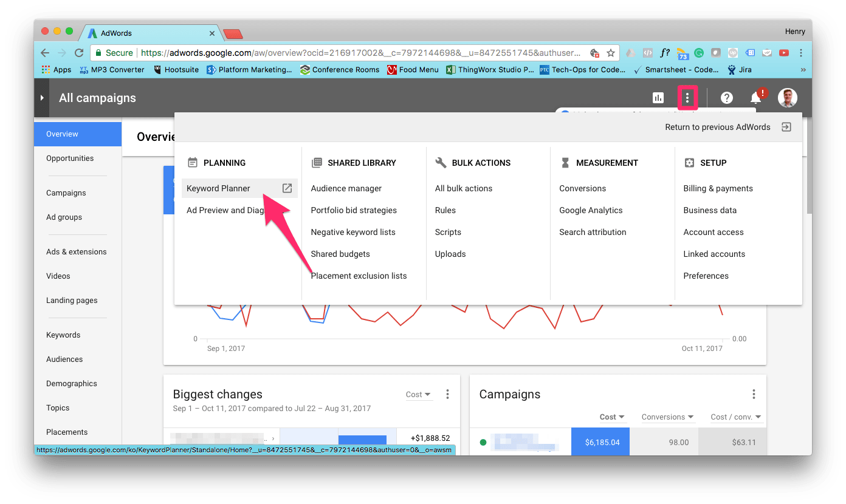Open Audience manager in Shared Library
Viewport: 846px width, 504px height.
tap(346, 188)
